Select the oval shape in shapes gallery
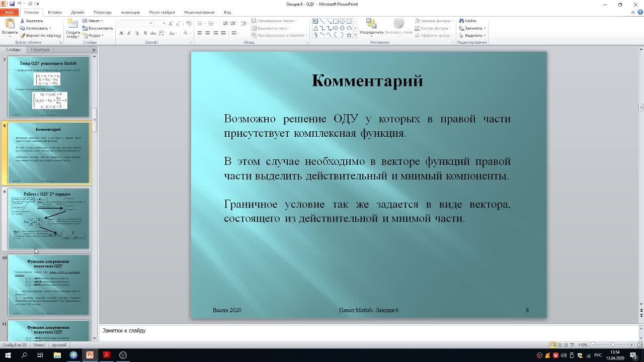The image size is (644, 362). click(342, 22)
